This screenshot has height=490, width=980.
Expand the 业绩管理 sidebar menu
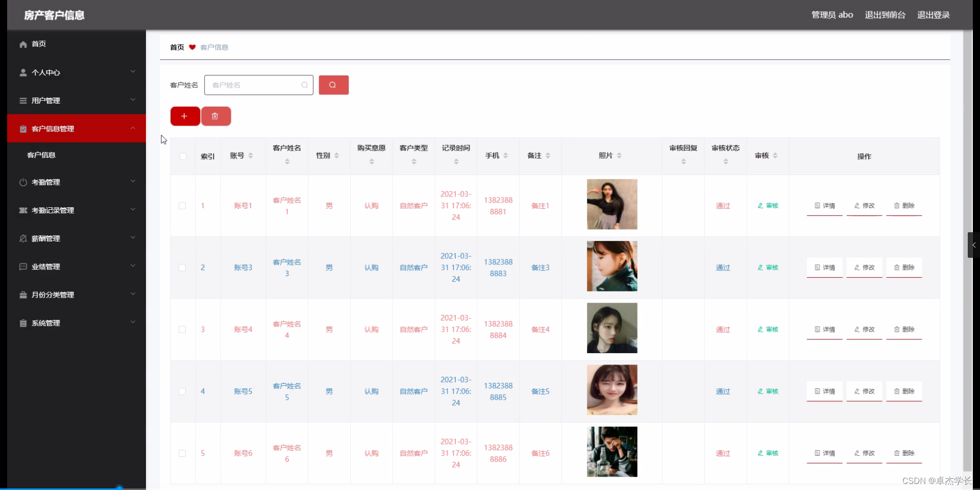[77, 266]
